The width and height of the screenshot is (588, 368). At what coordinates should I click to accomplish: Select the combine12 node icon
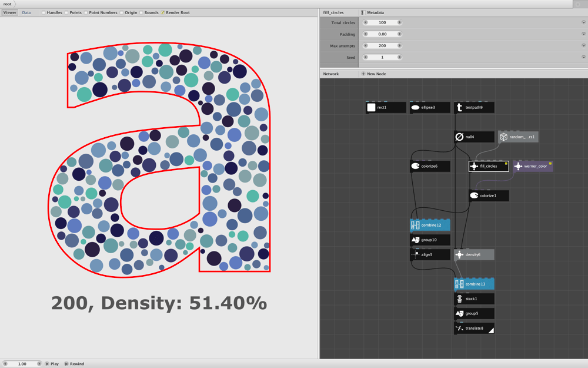[415, 226]
